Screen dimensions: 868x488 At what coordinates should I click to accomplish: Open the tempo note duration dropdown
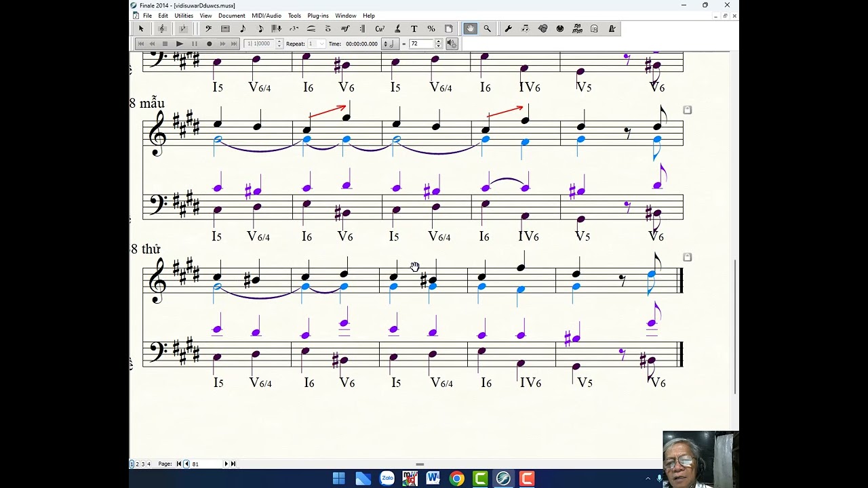click(x=389, y=43)
